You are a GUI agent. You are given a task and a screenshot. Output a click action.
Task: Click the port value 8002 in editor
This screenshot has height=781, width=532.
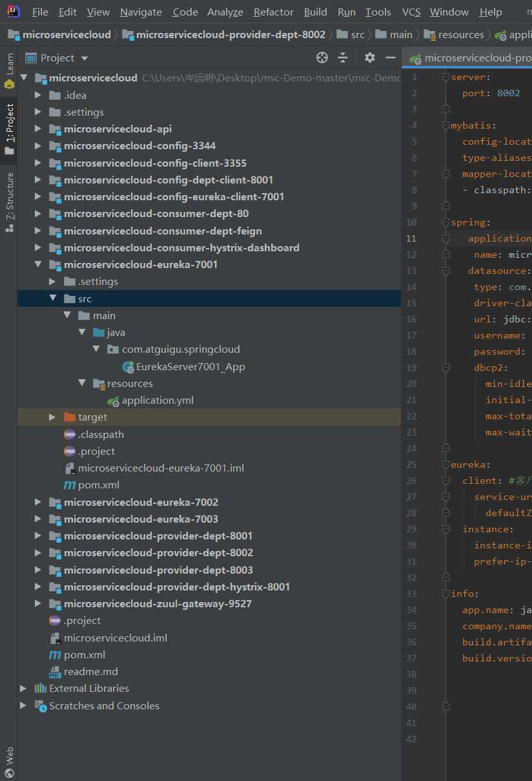tap(508, 93)
